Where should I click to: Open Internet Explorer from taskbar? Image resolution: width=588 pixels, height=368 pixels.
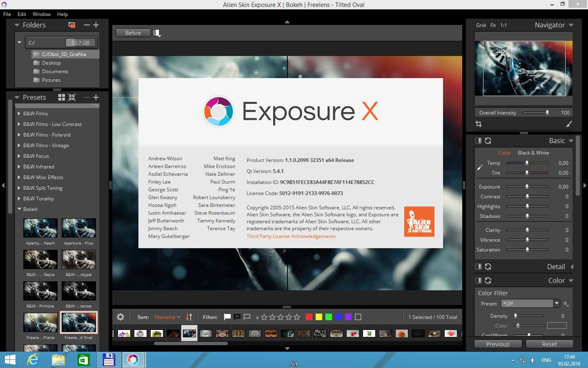click(33, 360)
